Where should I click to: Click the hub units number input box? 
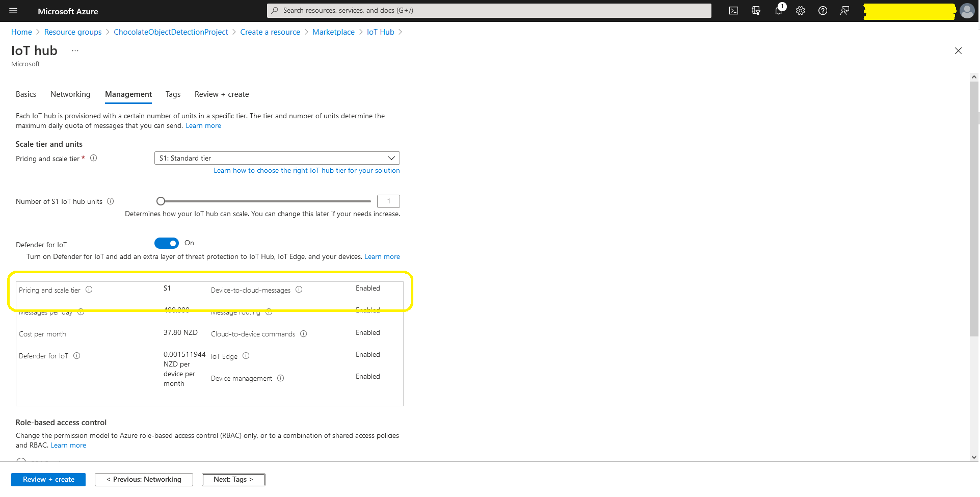(388, 201)
